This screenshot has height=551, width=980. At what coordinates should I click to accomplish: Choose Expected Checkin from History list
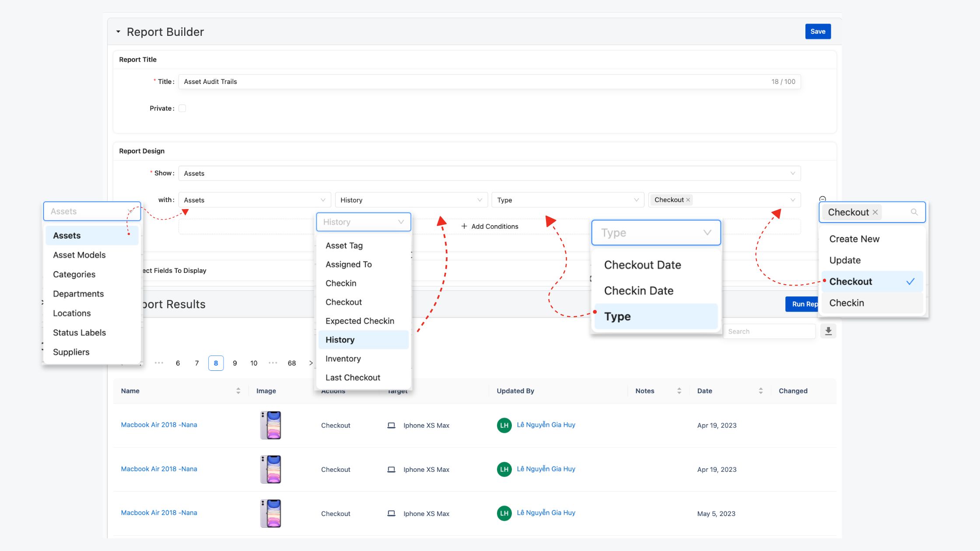(x=360, y=321)
